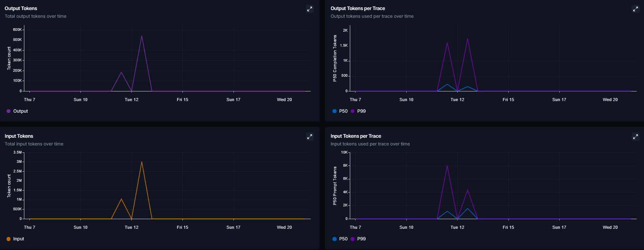Expand the Input Tokens per Trace chart

[x=635, y=137]
